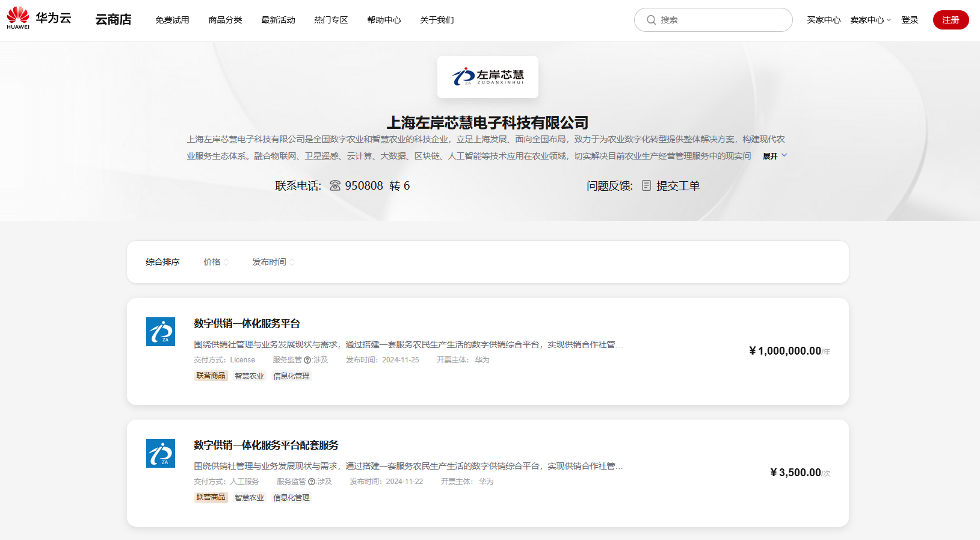Sort products by 价格
This screenshot has width=980, height=540.
tap(216, 262)
